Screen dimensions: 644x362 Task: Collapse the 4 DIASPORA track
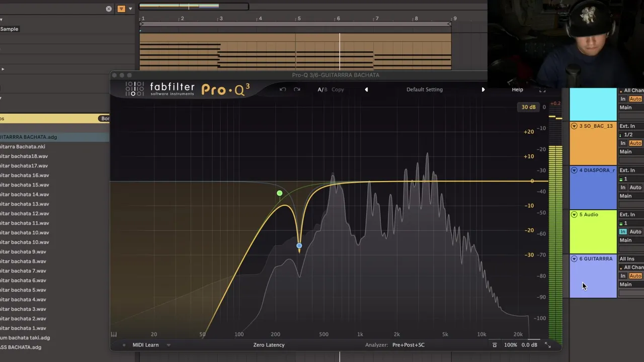(x=574, y=170)
